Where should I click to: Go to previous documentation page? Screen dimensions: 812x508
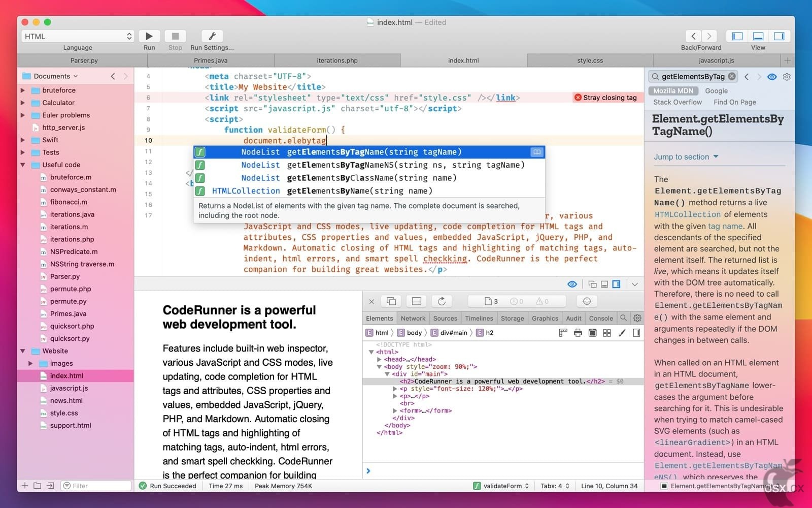pyautogui.click(x=747, y=77)
